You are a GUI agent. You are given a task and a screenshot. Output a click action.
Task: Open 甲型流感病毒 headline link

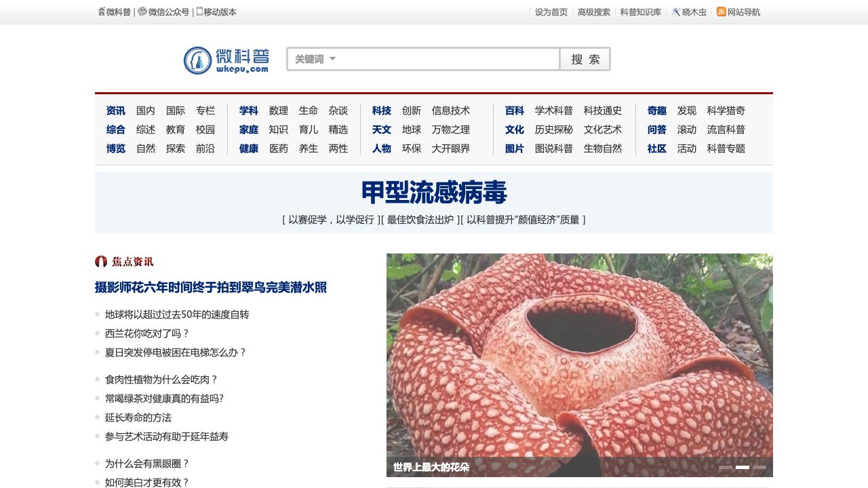pyautogui.click(x=434, y=193)
